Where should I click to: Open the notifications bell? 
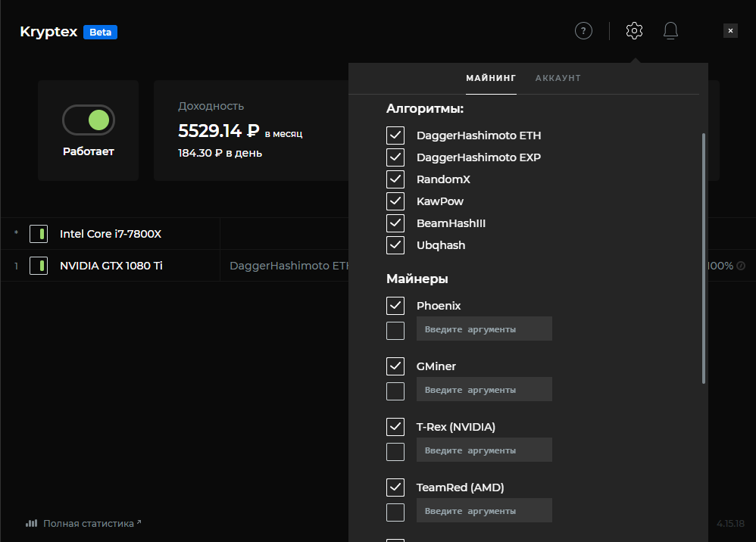670,31
